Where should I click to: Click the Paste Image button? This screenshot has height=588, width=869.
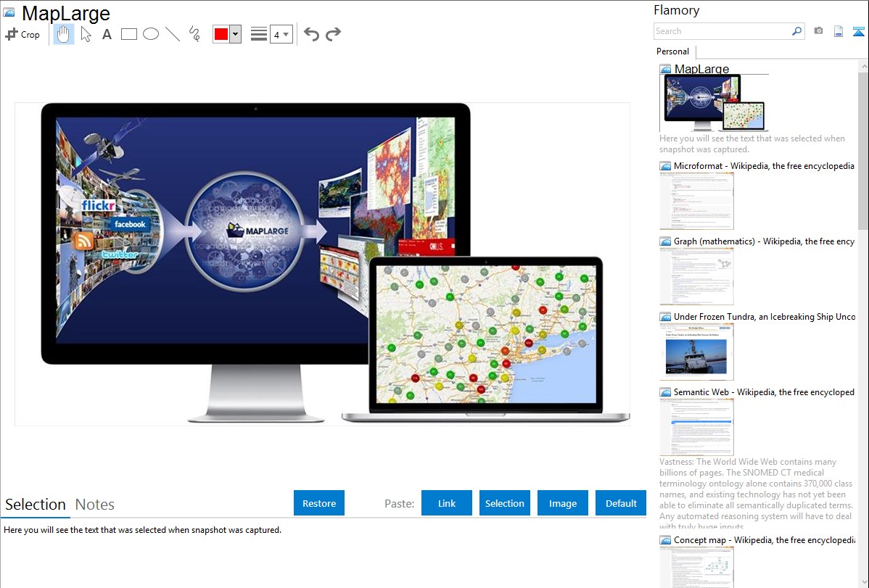click(562, 503)
